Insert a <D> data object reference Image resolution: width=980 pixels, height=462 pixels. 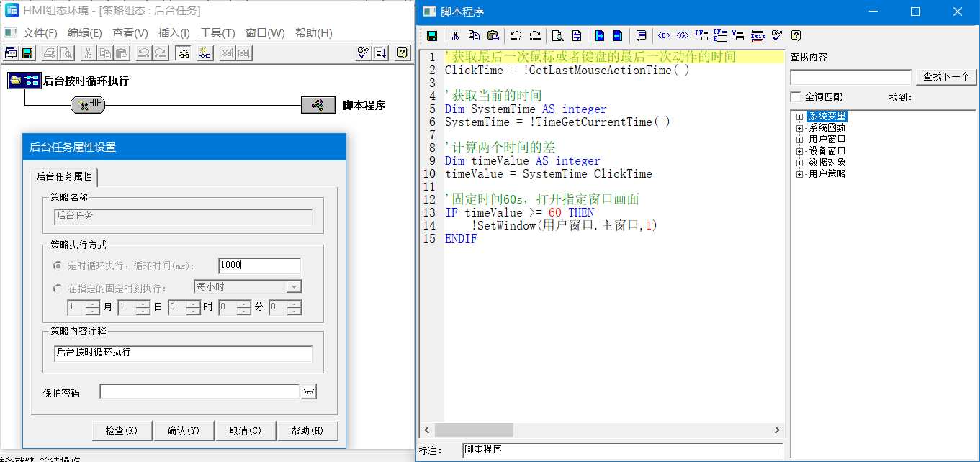tap(664, 36)
